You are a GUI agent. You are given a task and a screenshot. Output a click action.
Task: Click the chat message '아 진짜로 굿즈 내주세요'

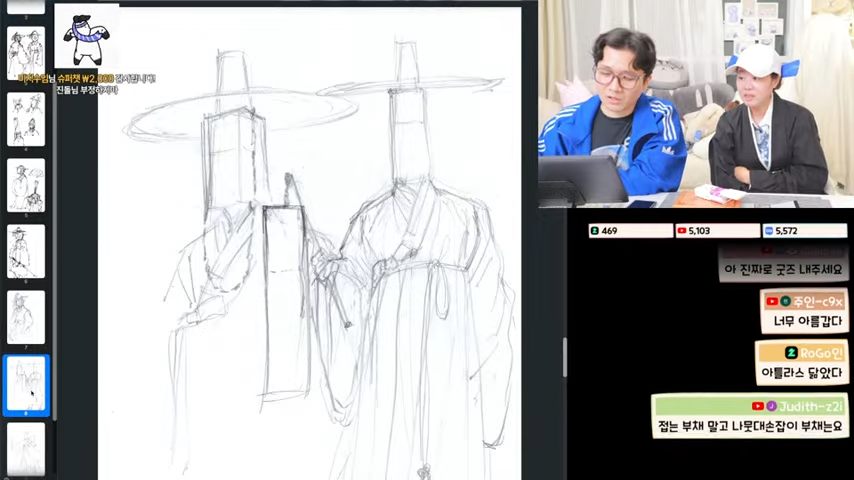[783, 270]
